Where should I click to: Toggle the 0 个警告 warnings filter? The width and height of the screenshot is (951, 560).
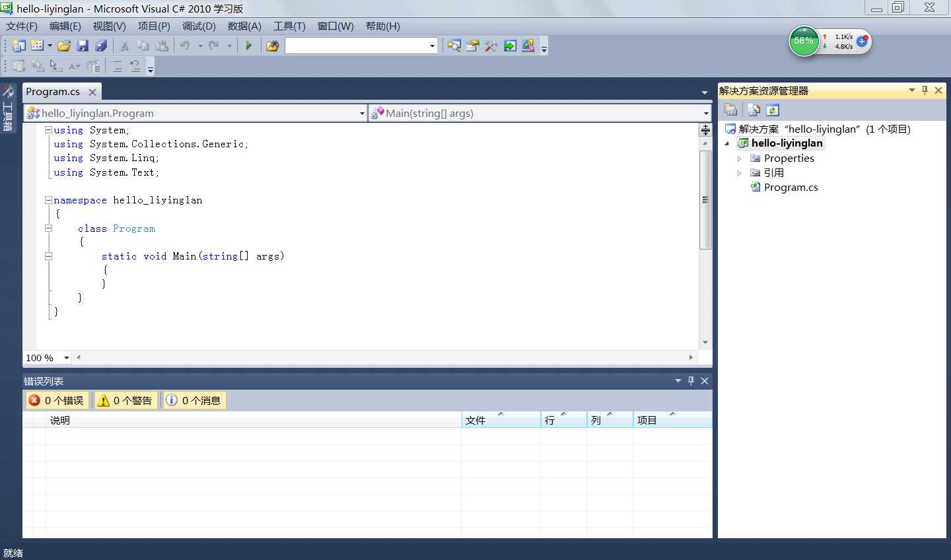click(x=125, y=400)
